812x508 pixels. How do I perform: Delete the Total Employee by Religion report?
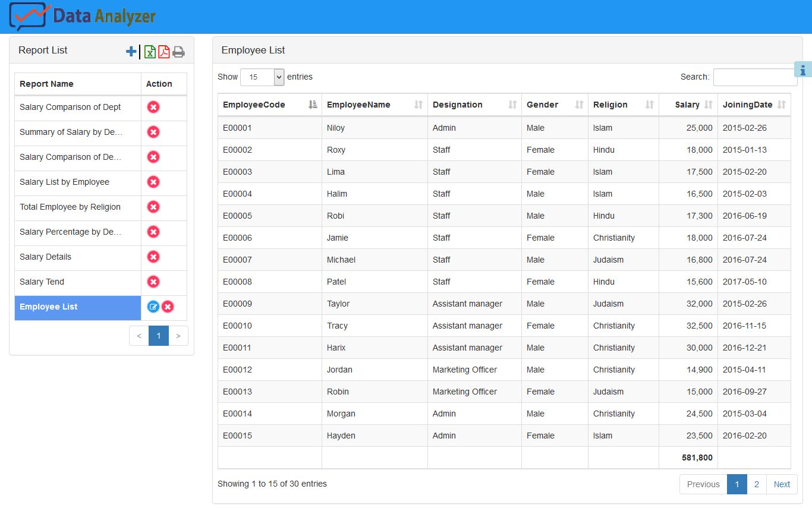(x=153, y=207)
